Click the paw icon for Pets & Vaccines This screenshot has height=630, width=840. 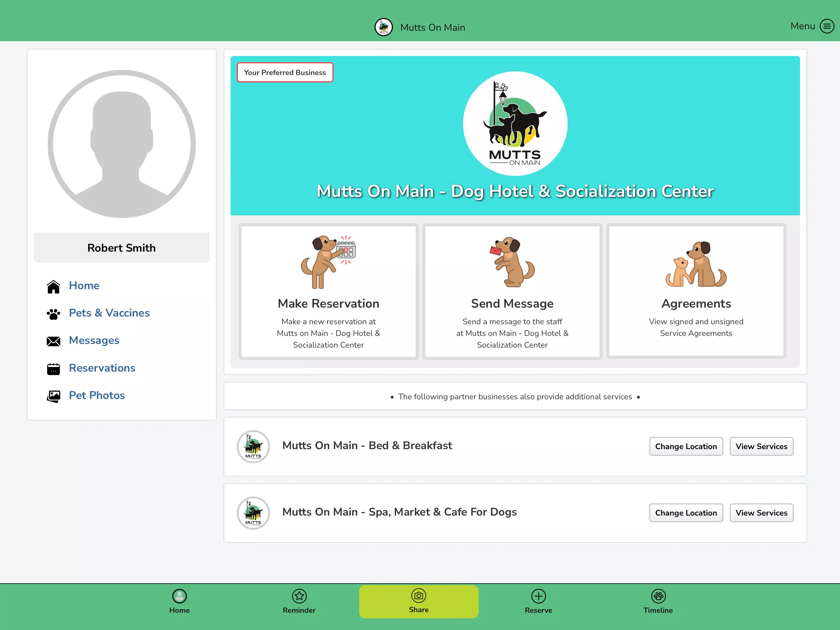tap(53, 314)
